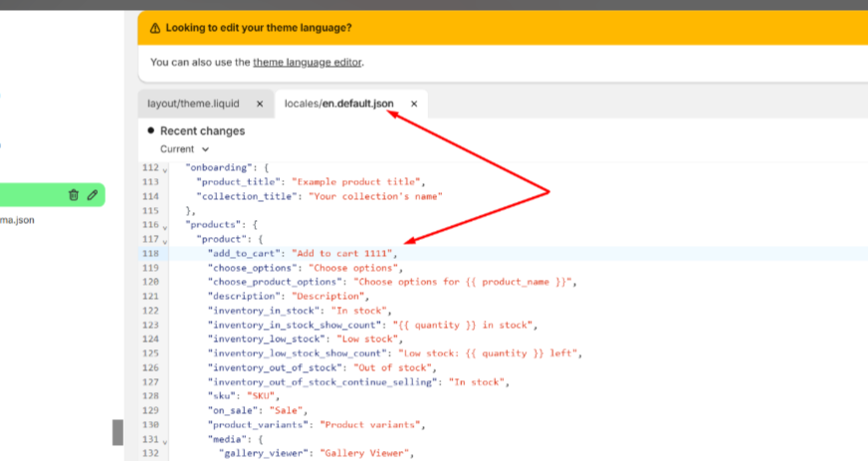Select the file ending in ma.json in sidebar

click(x=17, y=220)
